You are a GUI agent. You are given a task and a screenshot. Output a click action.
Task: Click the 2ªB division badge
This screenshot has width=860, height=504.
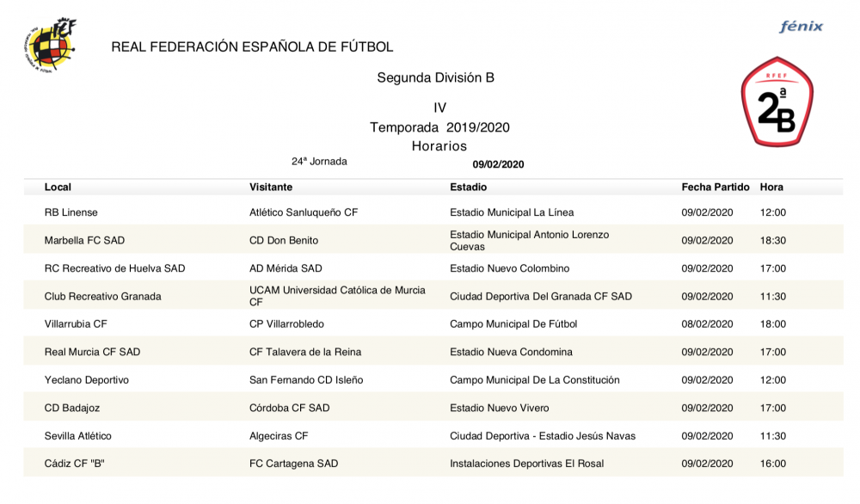pyautogui.click(x=777, y=101)
